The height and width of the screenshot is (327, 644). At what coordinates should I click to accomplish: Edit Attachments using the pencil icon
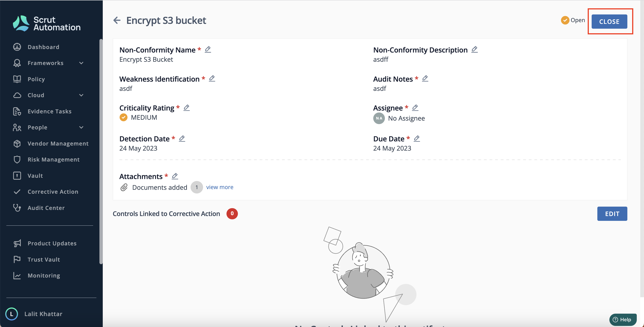pos(175,176)
